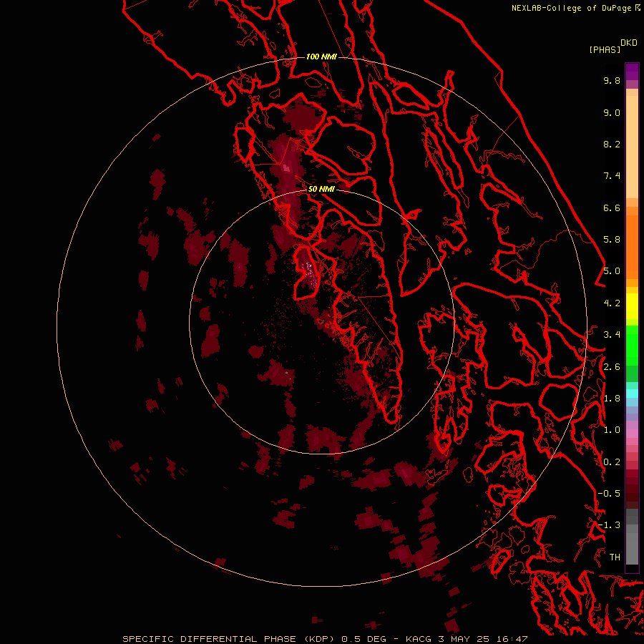644x644 pixels.
Task: Pick the pale peach color bar segment
Action: pyautogui.click(x=632, y=147)
